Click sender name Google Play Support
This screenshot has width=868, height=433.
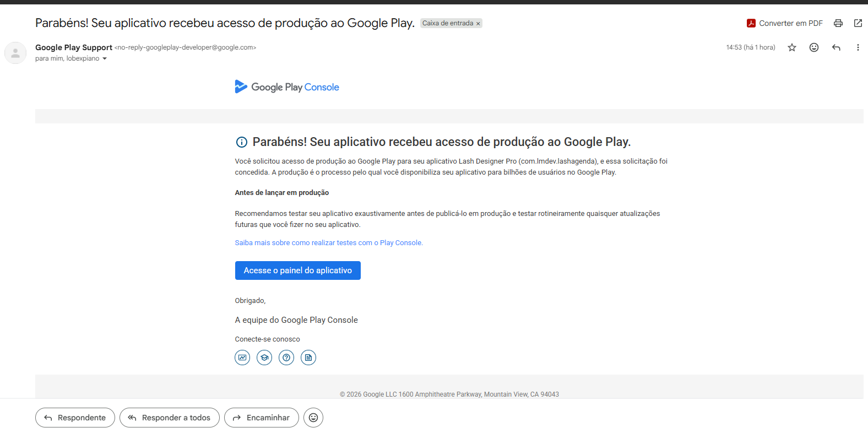coord(74,47)
